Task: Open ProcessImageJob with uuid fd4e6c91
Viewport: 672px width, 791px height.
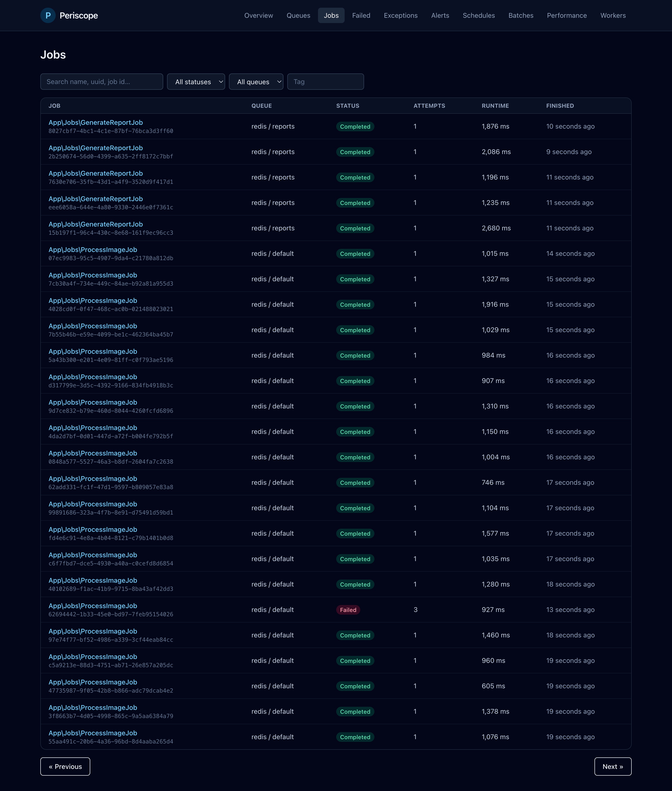Action: [x=93, y=529]
